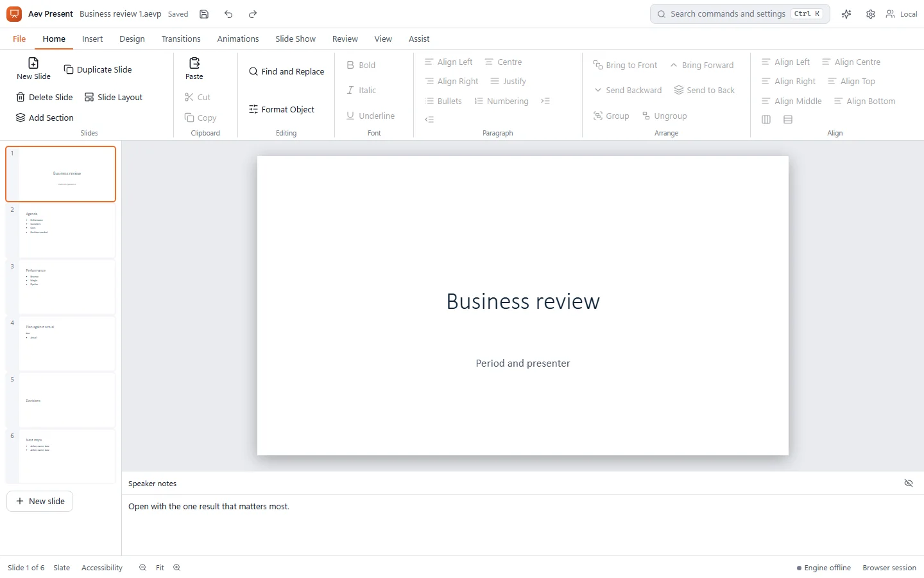Open the Transitions tab

click(x=181, y=39)
